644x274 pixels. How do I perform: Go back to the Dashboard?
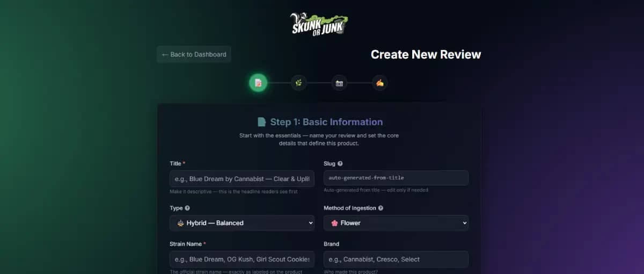tap(194, 54)
